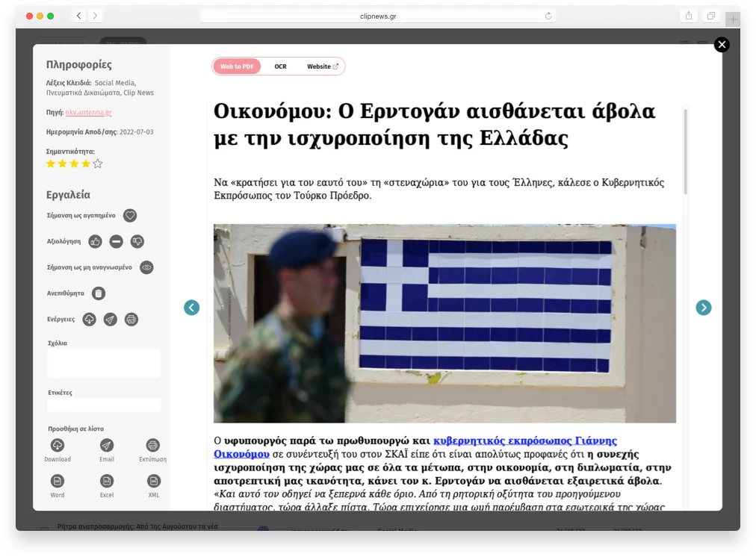Export article to XML
The width and height of the screenshot is (756, 557).
coord(153,481)
